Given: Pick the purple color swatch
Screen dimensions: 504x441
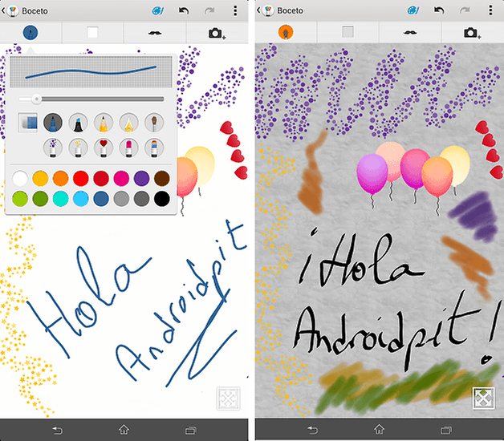Looking at the screenshot, I should [x=141, y=178].
